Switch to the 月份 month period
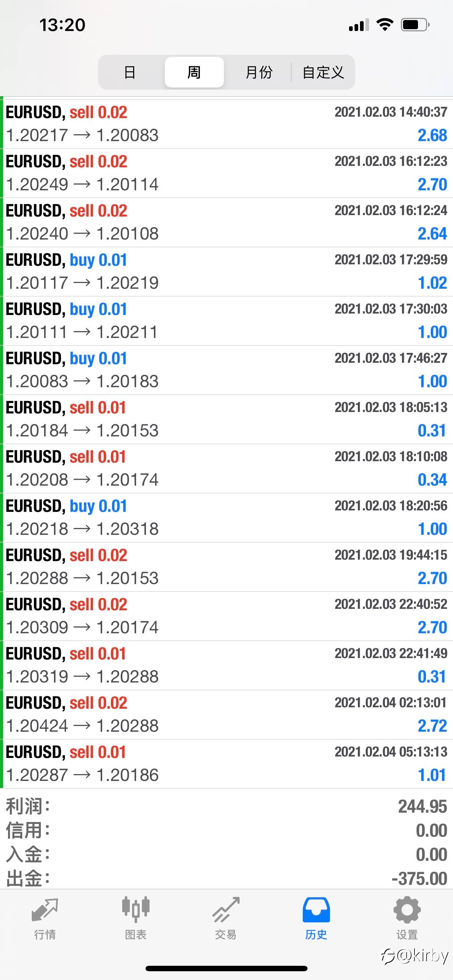453x980 pixels. click(x=259, y=72)
